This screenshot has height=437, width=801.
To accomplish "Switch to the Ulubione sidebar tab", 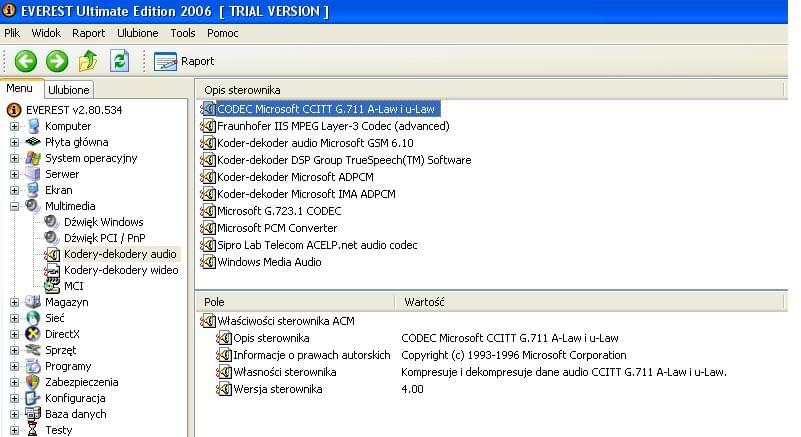I will 69,90.
